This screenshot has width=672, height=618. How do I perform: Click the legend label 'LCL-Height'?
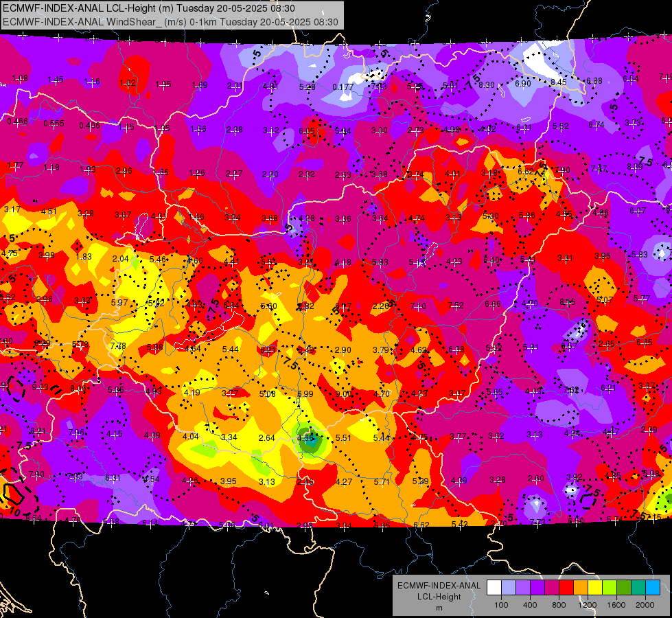coord(439,597)
